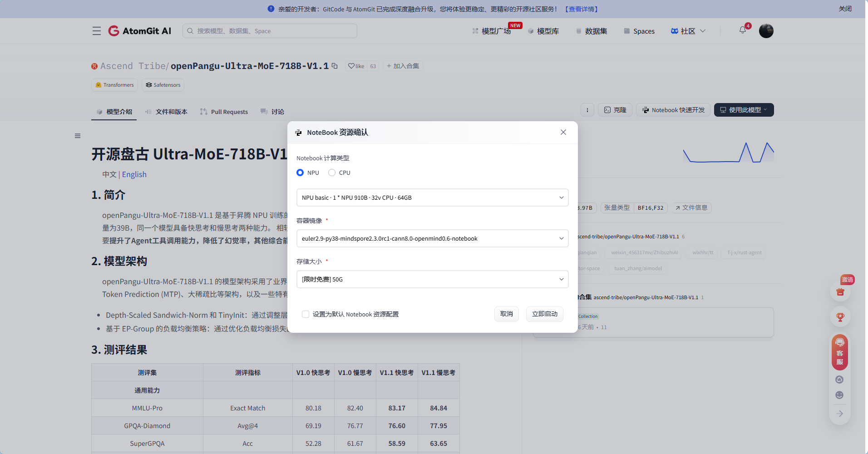Screen dimensions: 868x454
Task: Click the SuperGPQA table cell
Action: point(147,443)
